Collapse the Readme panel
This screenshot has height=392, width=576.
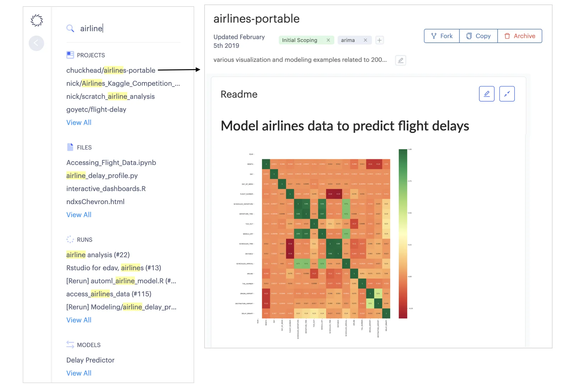tap(507, 94)
